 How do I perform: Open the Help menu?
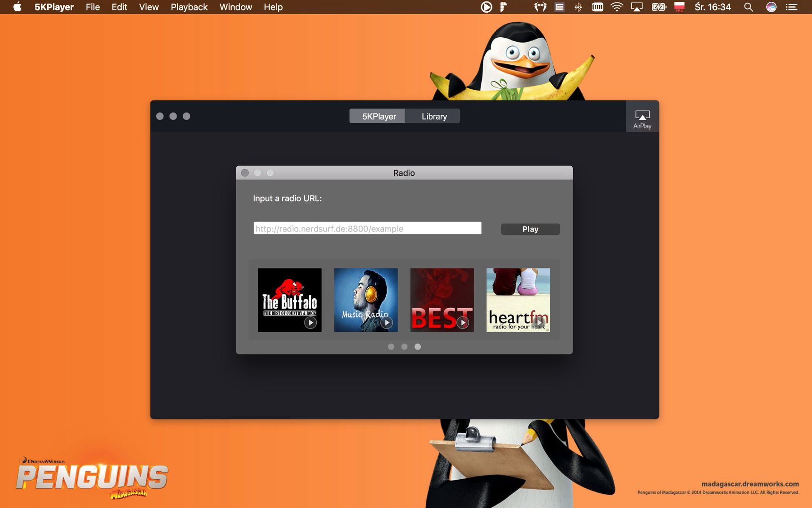click(273, 7)
